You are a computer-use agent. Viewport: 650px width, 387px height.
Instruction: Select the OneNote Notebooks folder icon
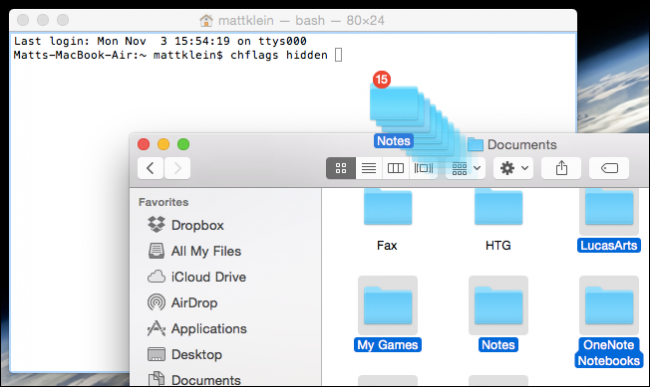pos(609,305)
